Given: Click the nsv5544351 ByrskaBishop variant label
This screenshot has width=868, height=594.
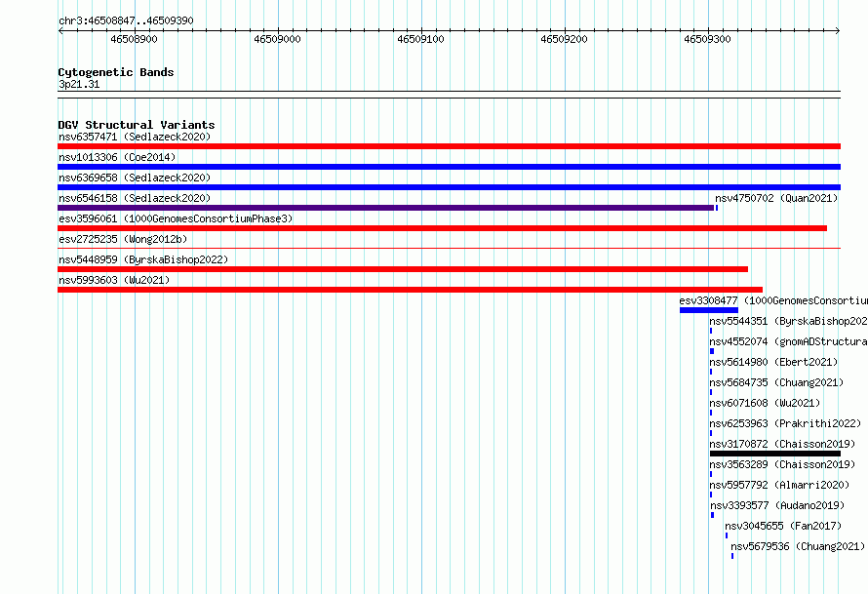Looking at the screenshot, I should pos(788,321).
